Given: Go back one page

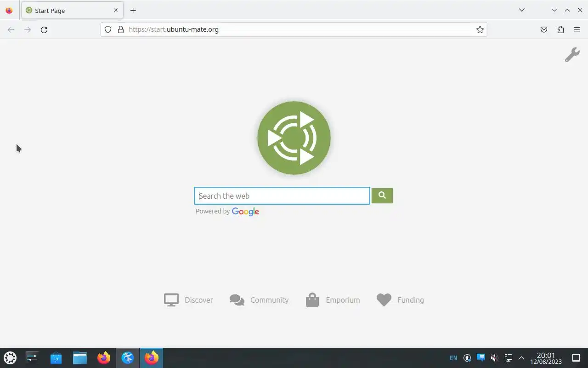Looking at the screenshot, I should click(x=11, y=29).
